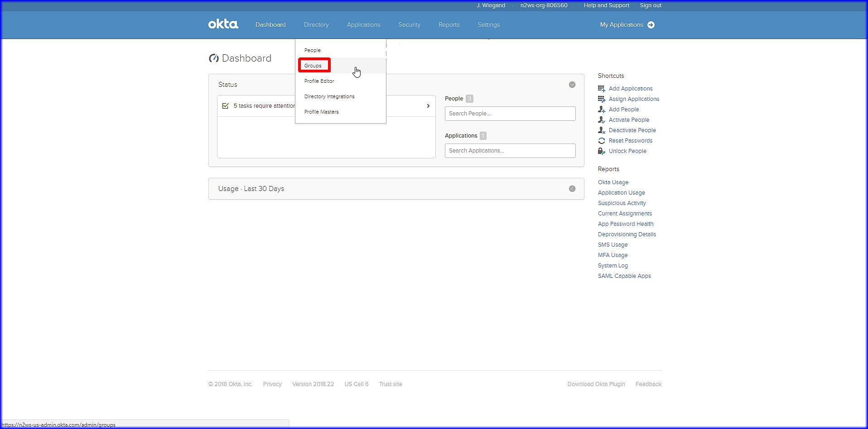Click the Dashboard gauge icon
The width and height of the screenshot is (868, 429).
[213, 58]
